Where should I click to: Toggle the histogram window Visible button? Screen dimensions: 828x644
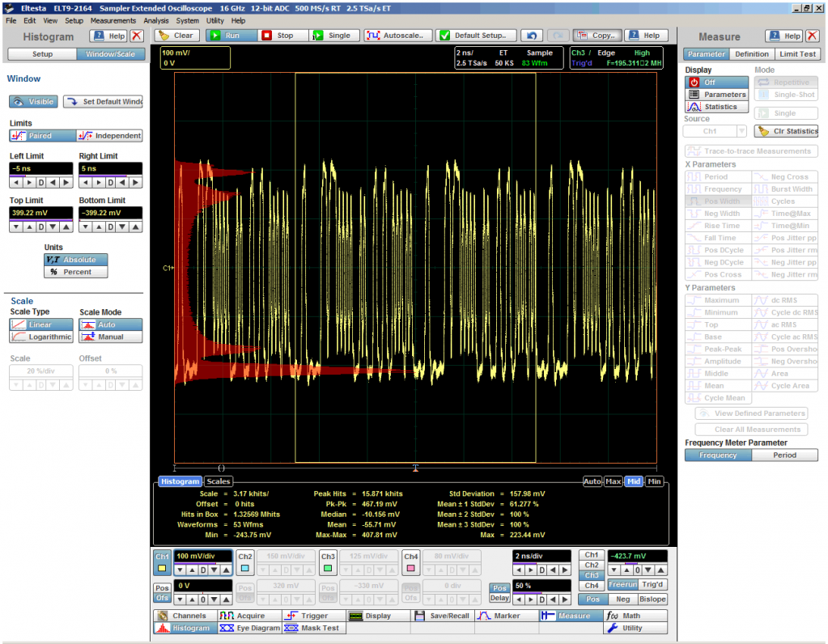pos(33,102)
